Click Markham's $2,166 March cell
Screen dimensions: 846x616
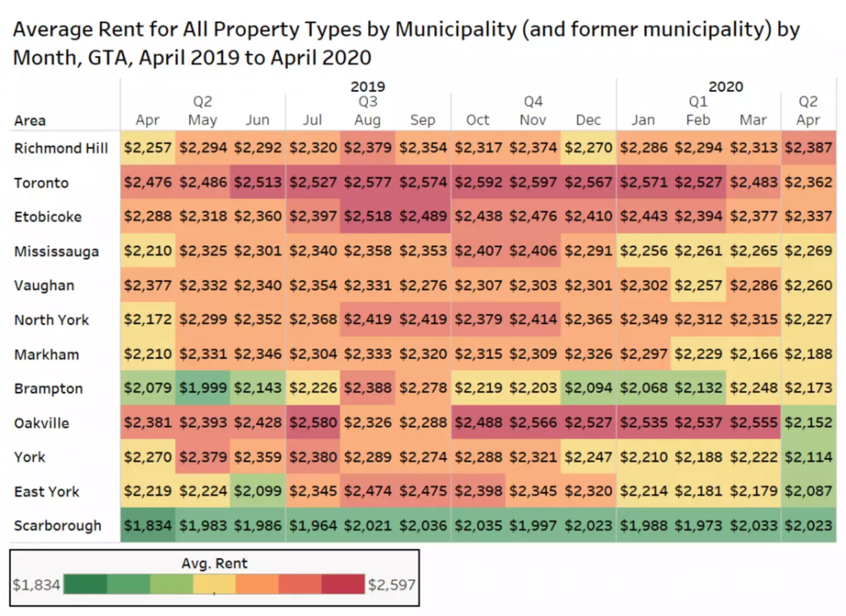click(x=753, y=354)
